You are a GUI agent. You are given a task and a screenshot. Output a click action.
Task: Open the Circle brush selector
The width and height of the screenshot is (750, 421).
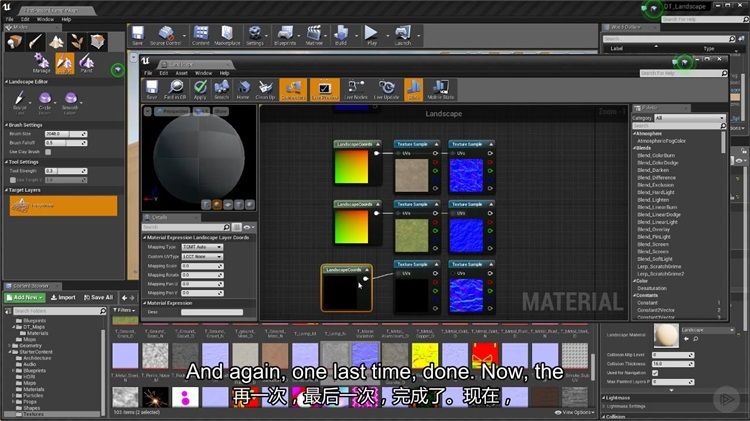pos(45,102)
